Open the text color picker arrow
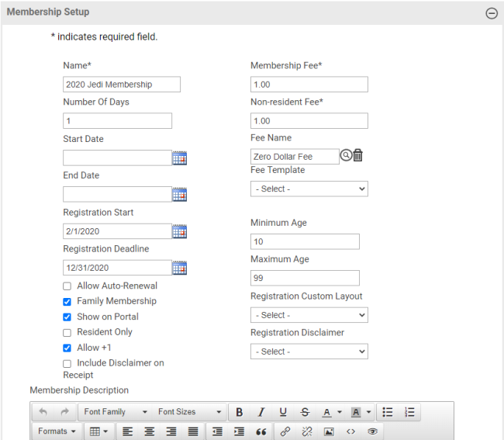The width and height of the screenshot is (504, 440). (340, 412)
